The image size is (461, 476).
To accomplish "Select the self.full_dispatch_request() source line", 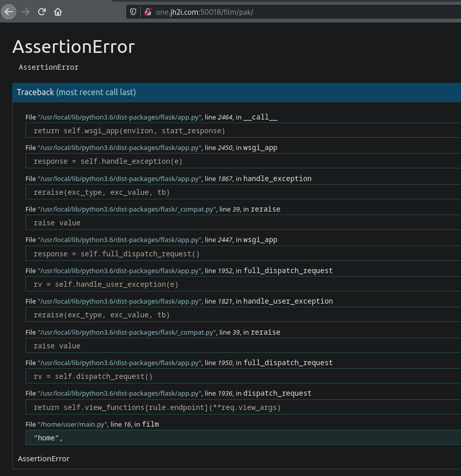I will coord(116,254).
